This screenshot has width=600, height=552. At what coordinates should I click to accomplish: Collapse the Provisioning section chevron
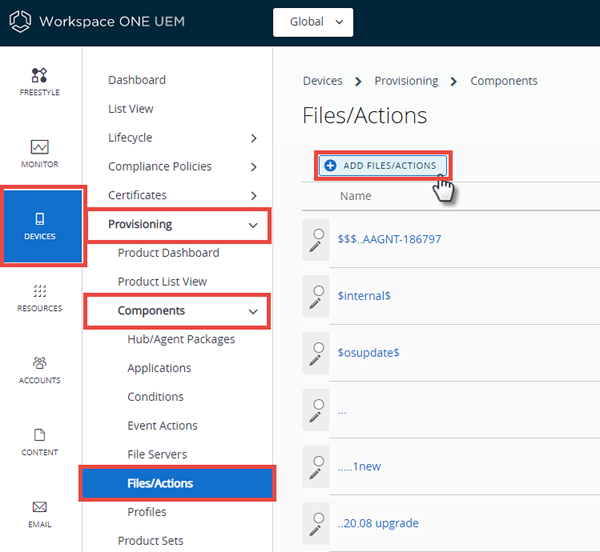[x=253, y=225]
